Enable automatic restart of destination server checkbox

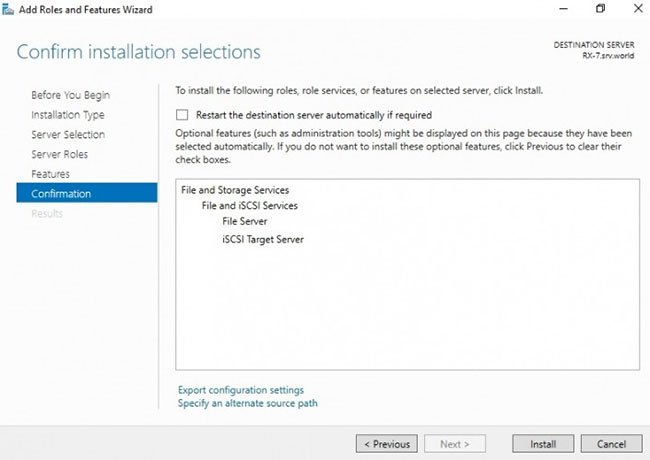(x=182, y=115)
